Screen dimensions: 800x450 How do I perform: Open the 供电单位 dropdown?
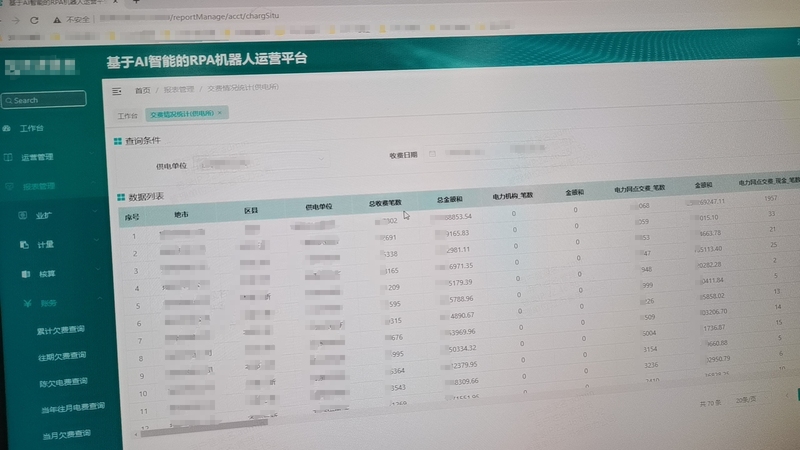click(x=261, y=161)
